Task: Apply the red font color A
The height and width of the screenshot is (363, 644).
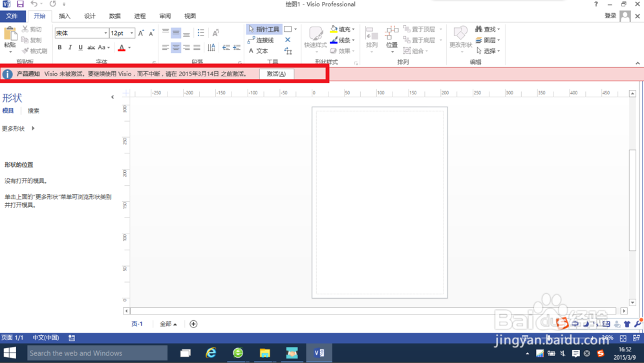Action: click(122, 48)
